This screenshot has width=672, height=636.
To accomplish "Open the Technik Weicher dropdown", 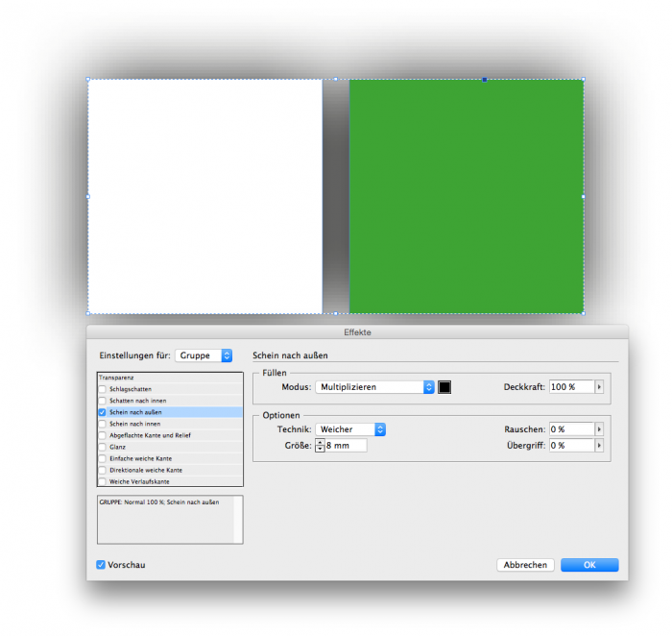I will click(x=350, y=429).
